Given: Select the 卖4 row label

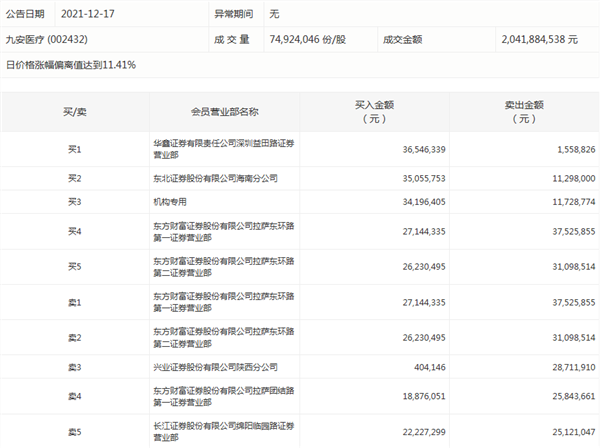Looking at the screenshot, I should (x=75, y=396).
